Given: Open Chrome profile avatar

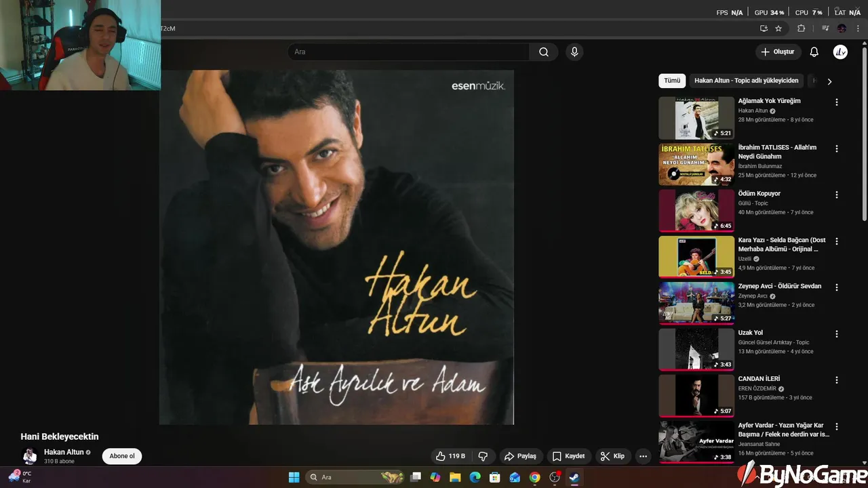Looking at the screenshot, I should tap(842, 28).
